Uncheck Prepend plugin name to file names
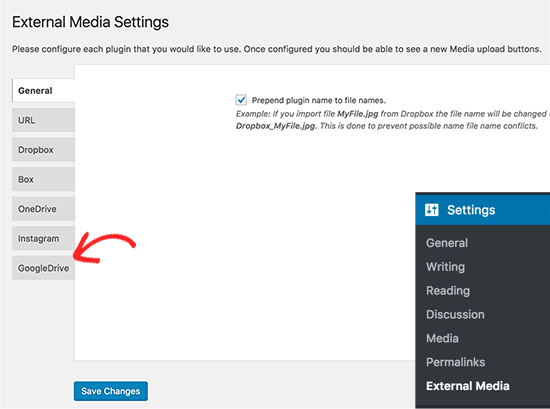Viewport: 550px width, 409px height. 241,100
